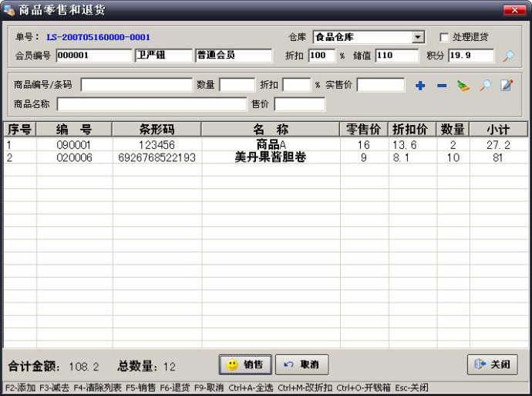Select the 美丹果酱胆卷 product row
This screenshot has height=396, width=532.
271,157
